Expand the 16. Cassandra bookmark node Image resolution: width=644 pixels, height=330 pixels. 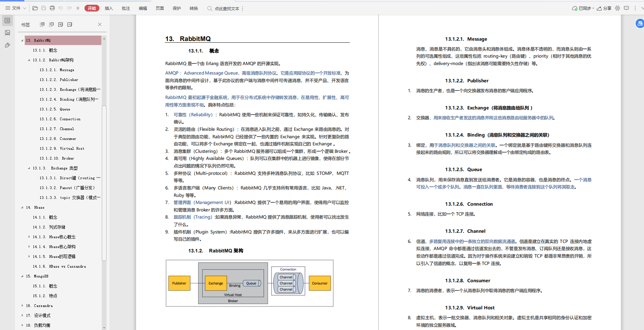point(22,306)
